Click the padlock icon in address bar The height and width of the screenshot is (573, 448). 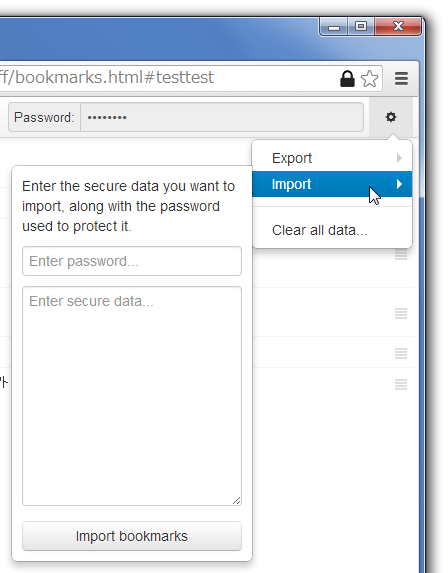coord(347,79)
